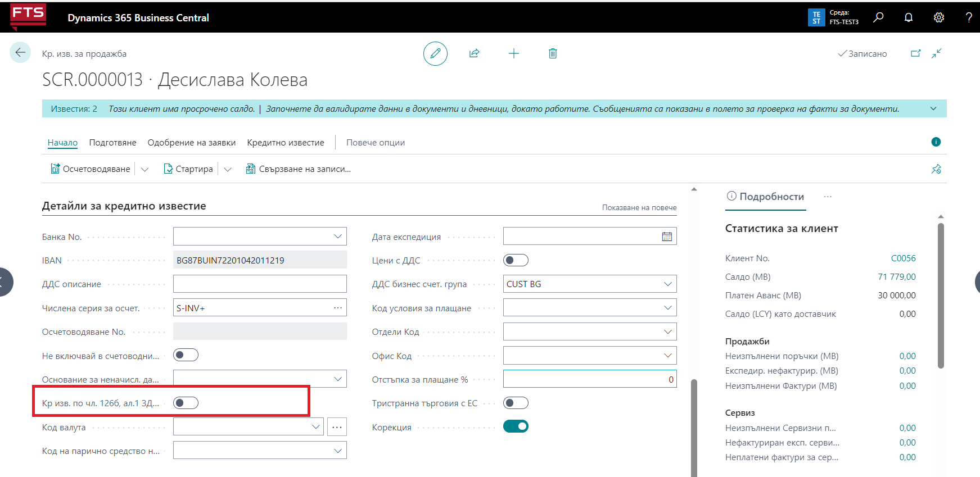This screenshot has width=980, height=477.
Task: Delete record using trash can icon
Action: click(553, 53)
